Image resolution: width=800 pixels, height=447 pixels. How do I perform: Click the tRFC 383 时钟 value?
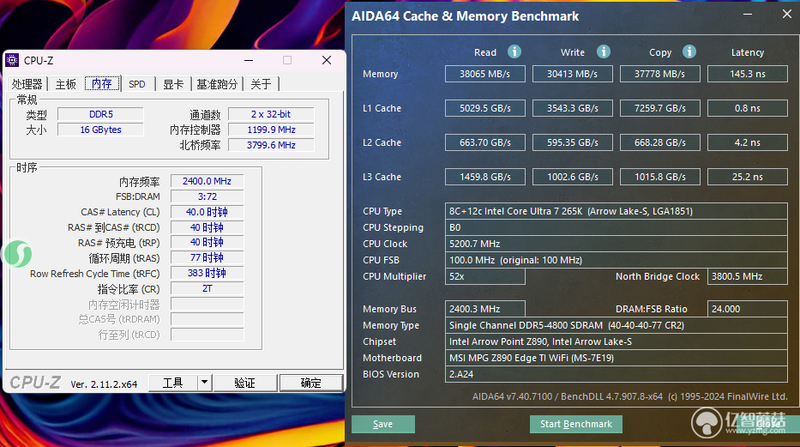[x=207, y=273]
